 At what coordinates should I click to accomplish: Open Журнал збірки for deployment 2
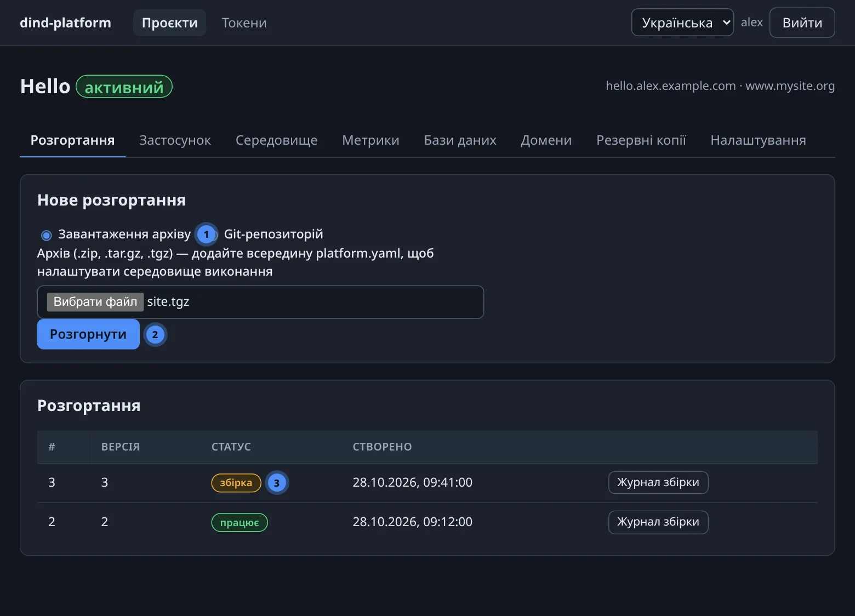point(658,522)
